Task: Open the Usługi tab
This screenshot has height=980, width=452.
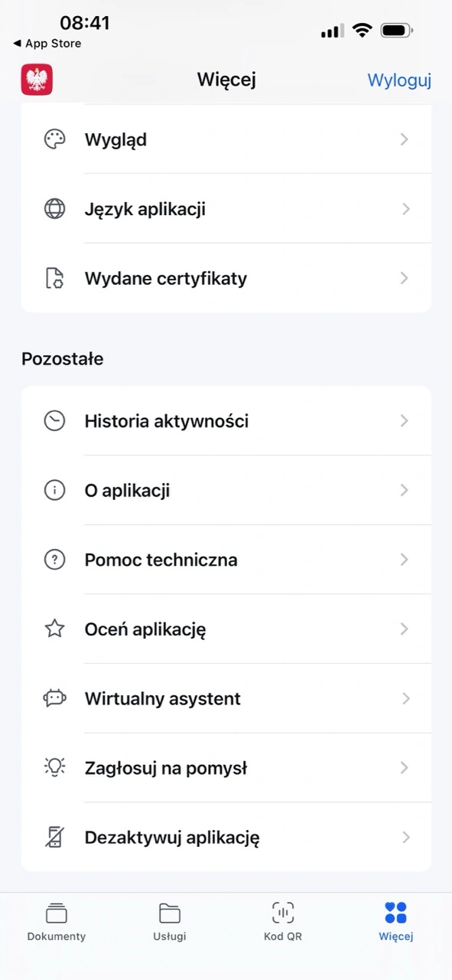Action: pyautogui.click(x=169, y=921)
